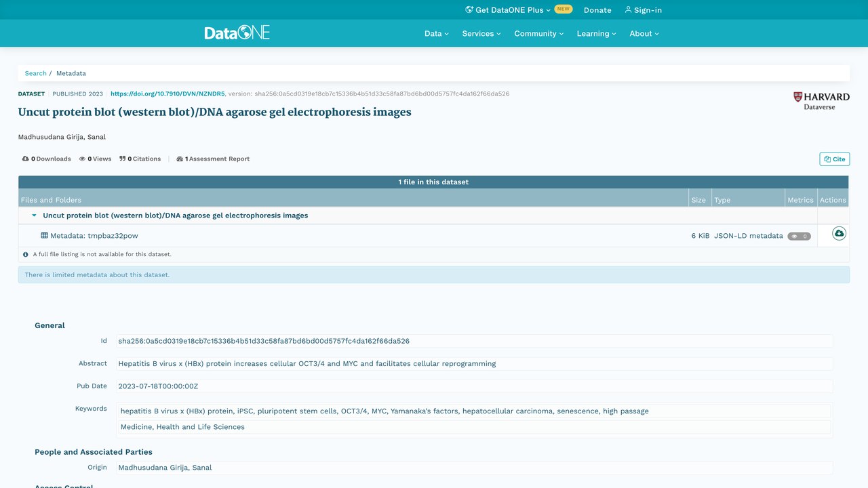Open the Data menu
The width and height of the screenshot is (868, 488).
click(437, 33)
